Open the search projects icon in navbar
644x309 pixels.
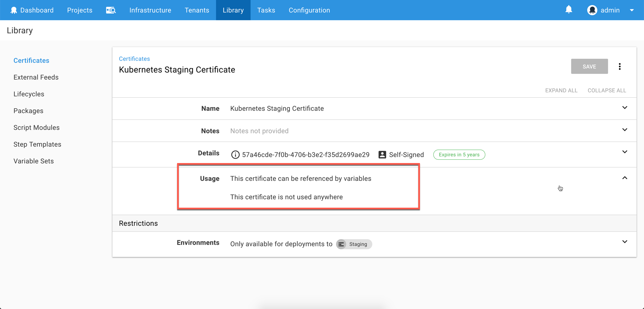tap(111, 10)
